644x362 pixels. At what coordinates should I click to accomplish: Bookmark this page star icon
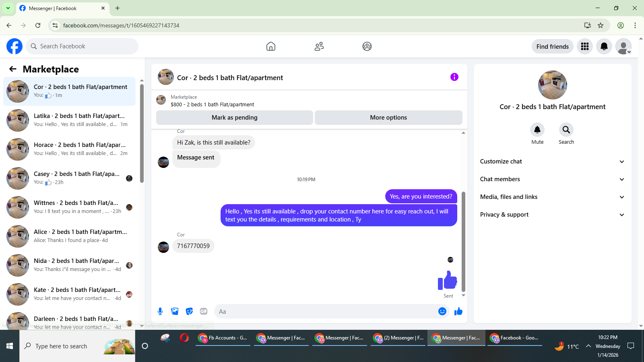(x=601, y=25)
